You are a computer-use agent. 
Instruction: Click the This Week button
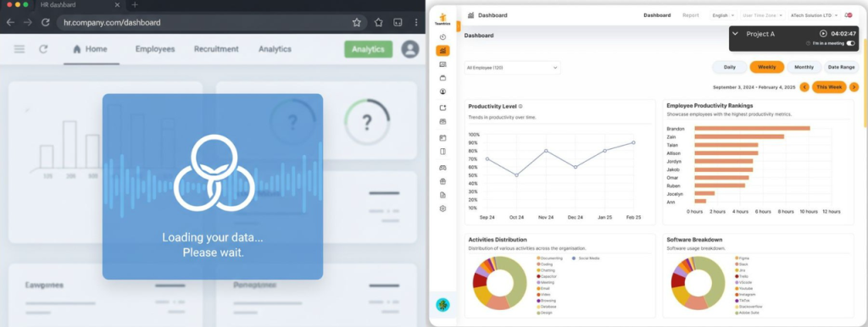(829, 87)
